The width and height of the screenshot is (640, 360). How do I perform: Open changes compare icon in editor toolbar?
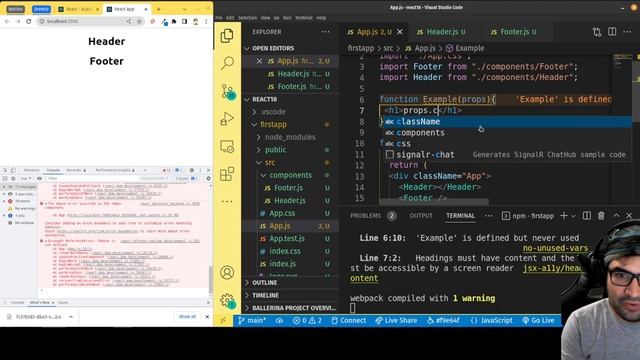tap(597, 32)
